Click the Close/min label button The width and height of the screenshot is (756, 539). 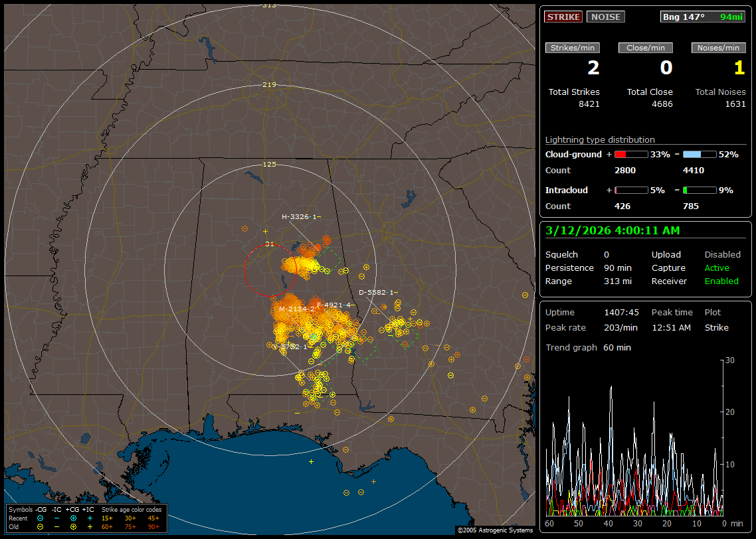click(646, 48)
